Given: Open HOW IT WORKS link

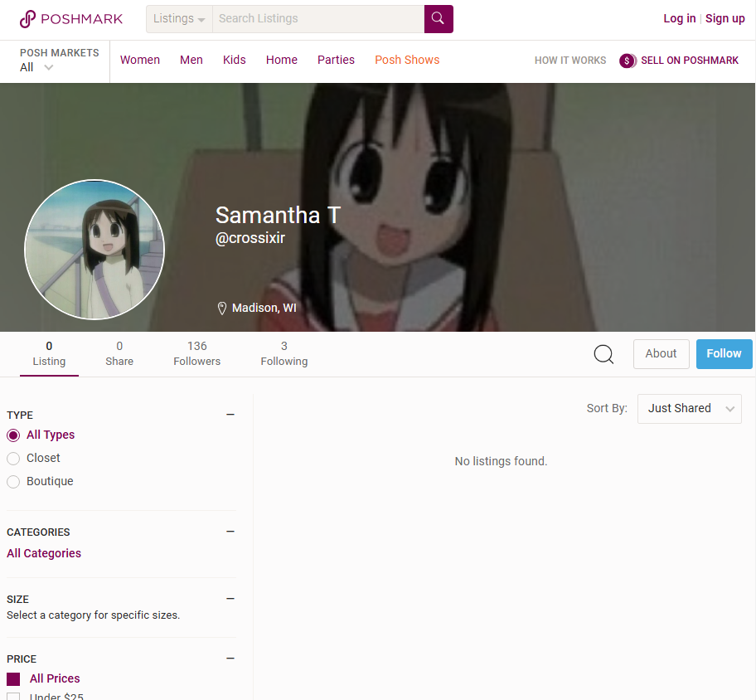Looking at the screenshot, I should click(569, 61).
